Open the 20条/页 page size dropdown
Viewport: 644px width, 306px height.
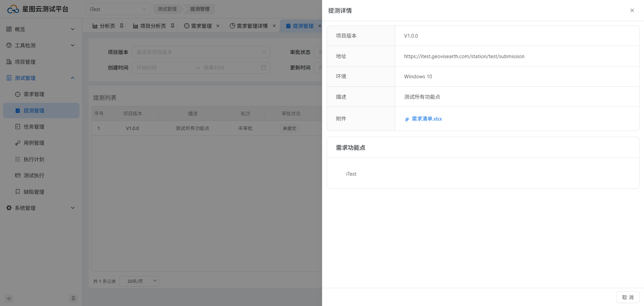pos(139,281)
